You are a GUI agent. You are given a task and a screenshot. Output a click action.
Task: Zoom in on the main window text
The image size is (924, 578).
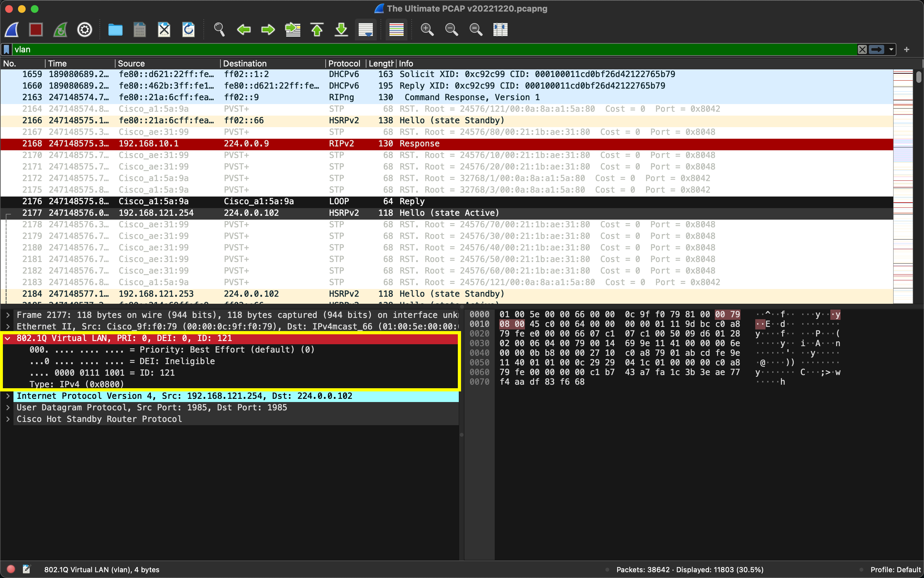427,30
